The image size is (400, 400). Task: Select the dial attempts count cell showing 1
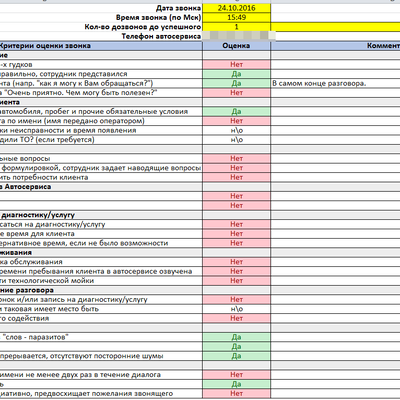(x=236, y=27)
